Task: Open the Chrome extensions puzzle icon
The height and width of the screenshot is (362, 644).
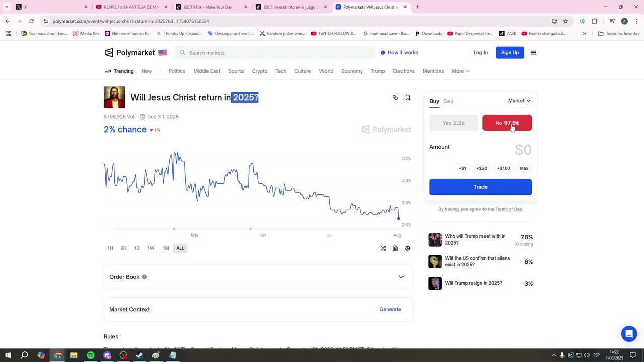Action: point(595,21)
